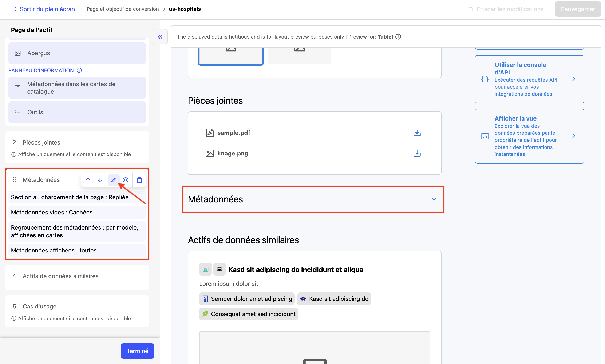Select the Outils panel item
The height and width of the screenshot is (364, 605).
coord(77,112)
